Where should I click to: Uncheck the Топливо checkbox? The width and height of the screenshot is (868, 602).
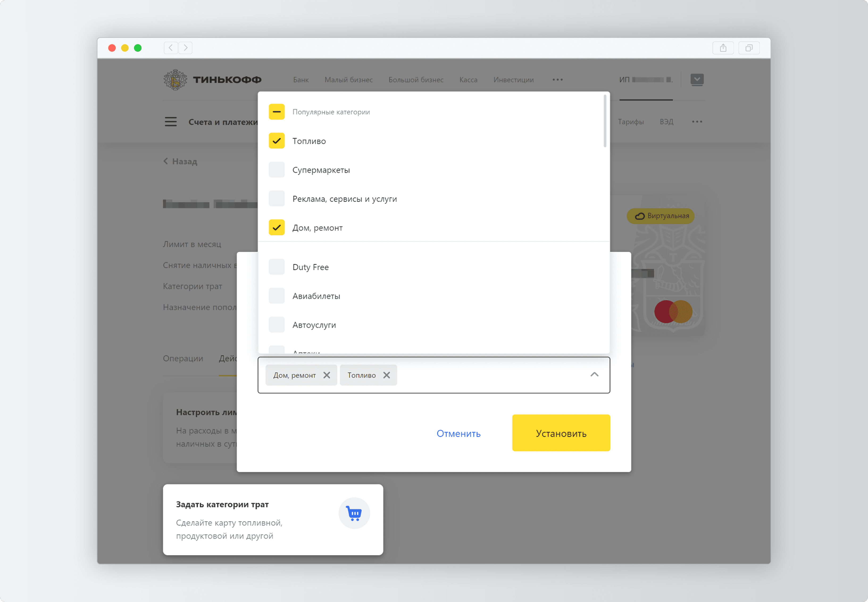pos(277,141)
